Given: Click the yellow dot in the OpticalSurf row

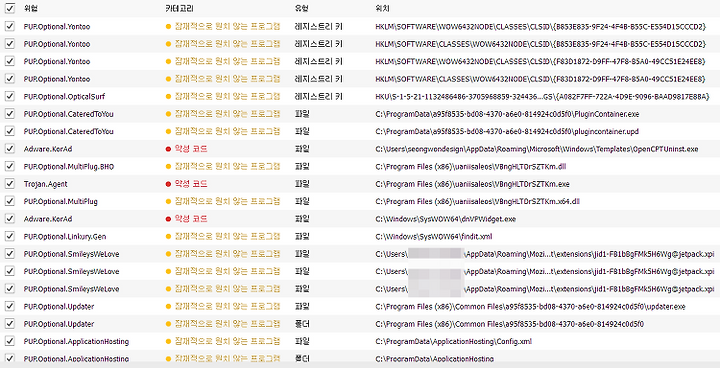Looking at the screenshot, I should tap(168, 97).
